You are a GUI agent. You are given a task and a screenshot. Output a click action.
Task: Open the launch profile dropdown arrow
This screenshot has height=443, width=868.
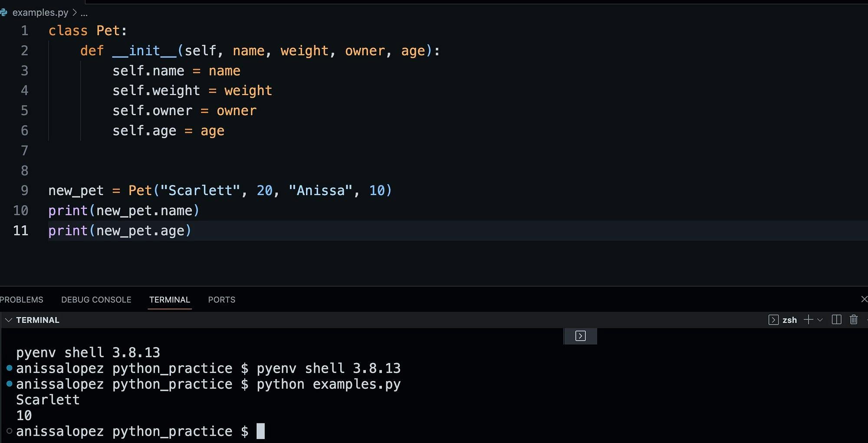(820, 320)
